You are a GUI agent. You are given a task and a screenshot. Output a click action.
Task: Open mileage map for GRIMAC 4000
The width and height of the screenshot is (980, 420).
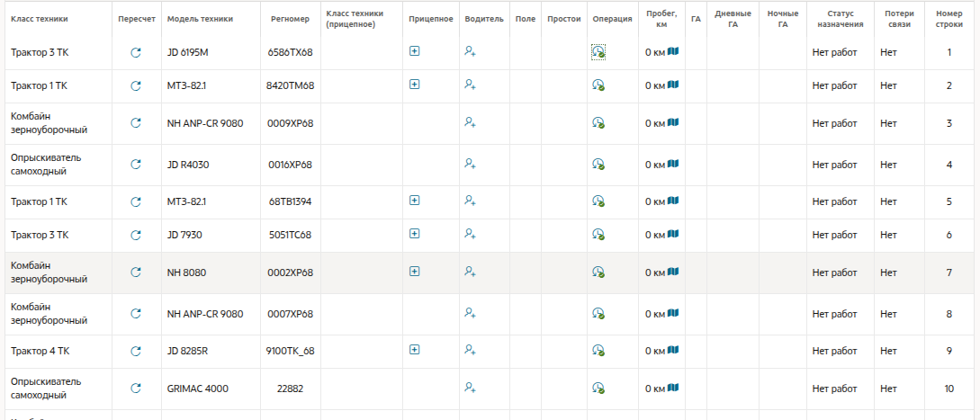(673, 387)
